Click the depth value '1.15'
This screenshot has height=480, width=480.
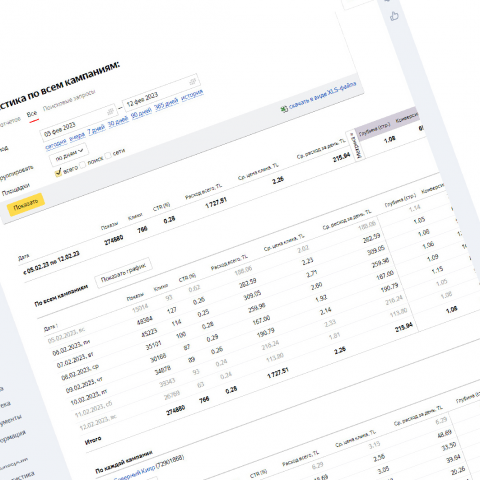point(437,270)
